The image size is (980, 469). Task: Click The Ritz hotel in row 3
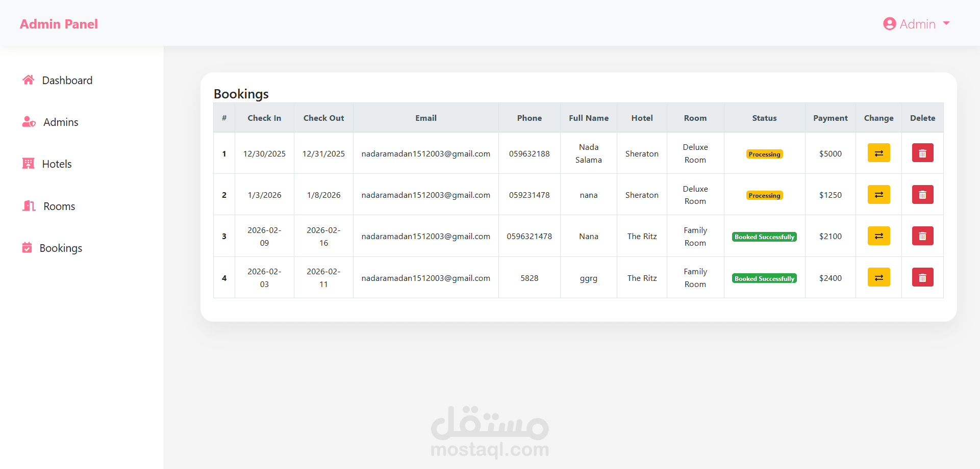click(642, 236)
